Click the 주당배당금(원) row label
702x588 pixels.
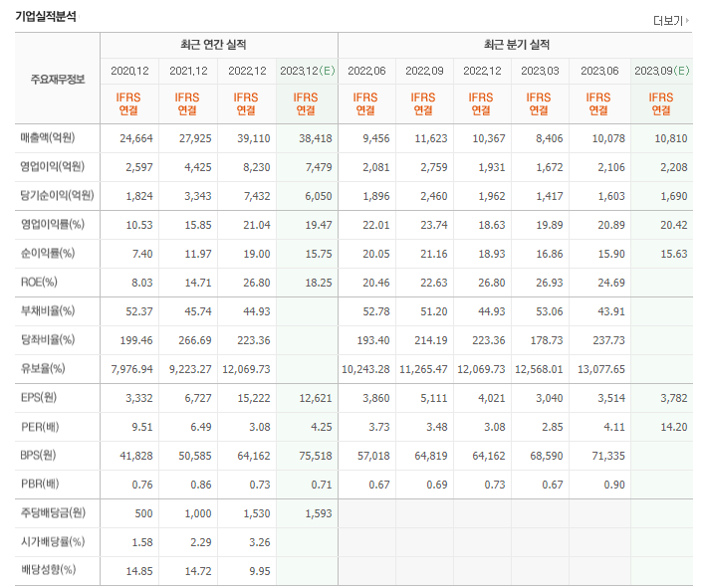pos(53,512)
